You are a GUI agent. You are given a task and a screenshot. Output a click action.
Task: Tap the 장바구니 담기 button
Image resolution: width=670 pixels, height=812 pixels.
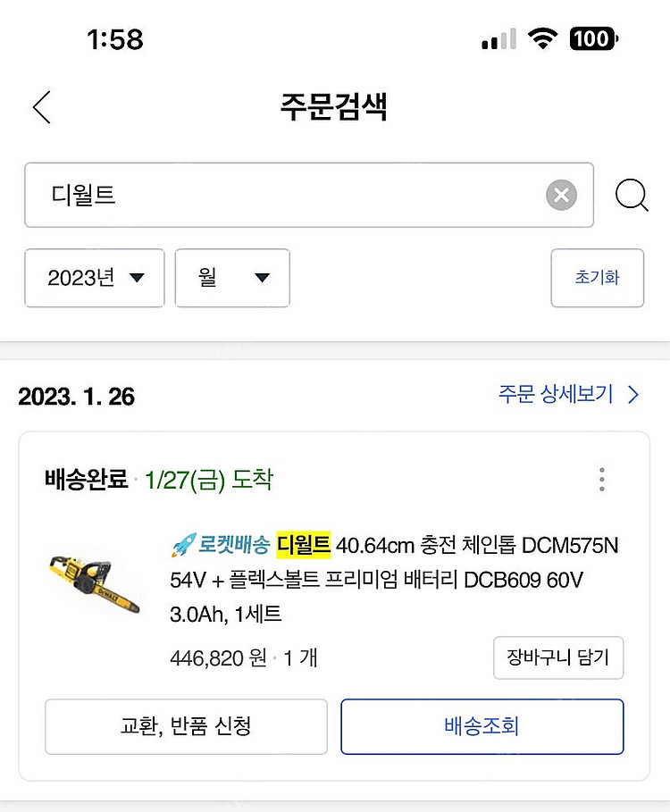click(x=557, y=658)
